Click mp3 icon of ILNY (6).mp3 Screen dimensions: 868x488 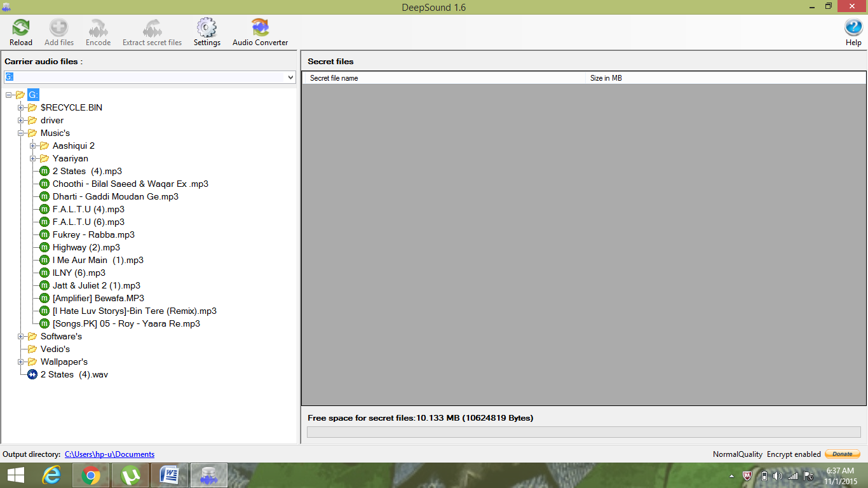point(44,273)
